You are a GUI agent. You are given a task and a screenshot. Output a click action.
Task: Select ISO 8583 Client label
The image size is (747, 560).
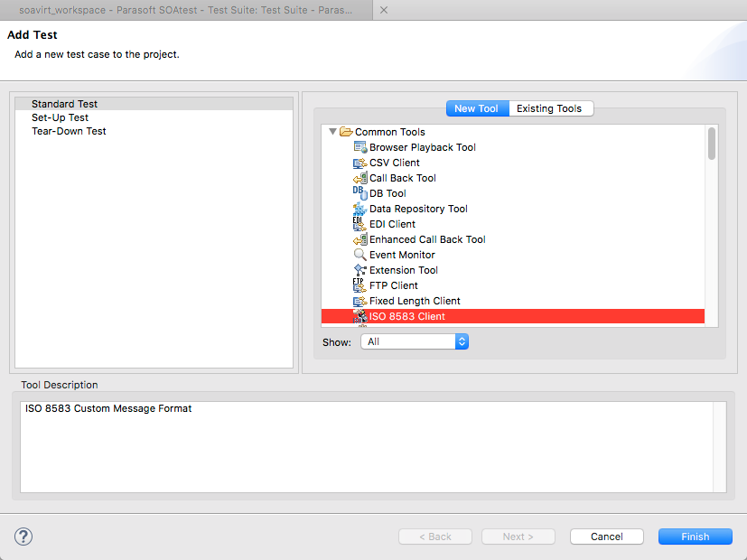click(407, 316)
